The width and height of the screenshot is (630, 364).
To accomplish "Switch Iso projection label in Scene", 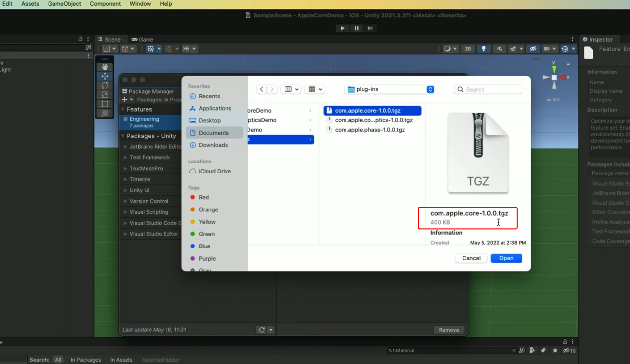I will click(x=553, y=99).
